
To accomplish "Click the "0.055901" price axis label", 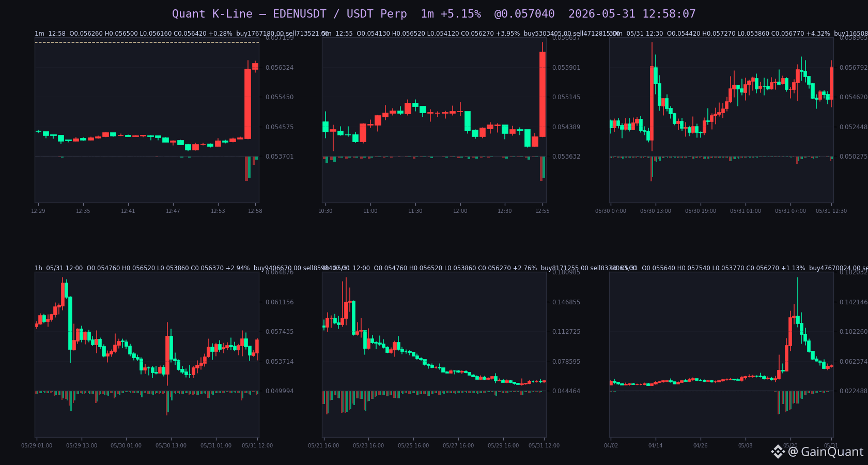I will pos(566,68).
